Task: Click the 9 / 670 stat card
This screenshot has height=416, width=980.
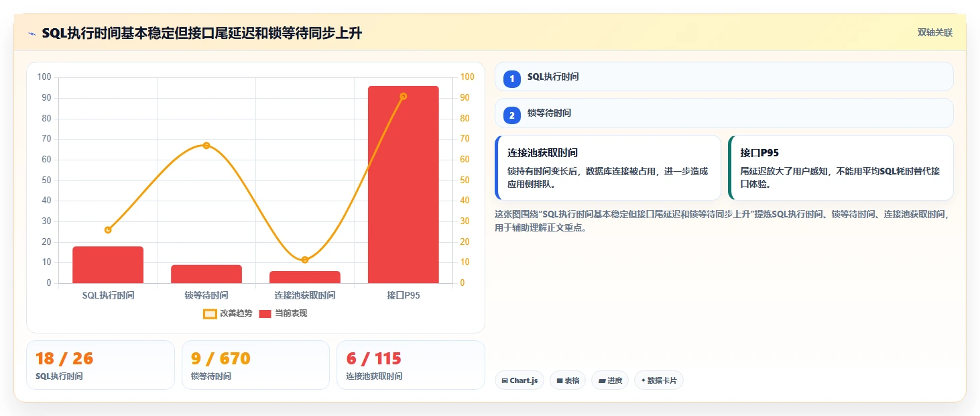Action: 255,365
